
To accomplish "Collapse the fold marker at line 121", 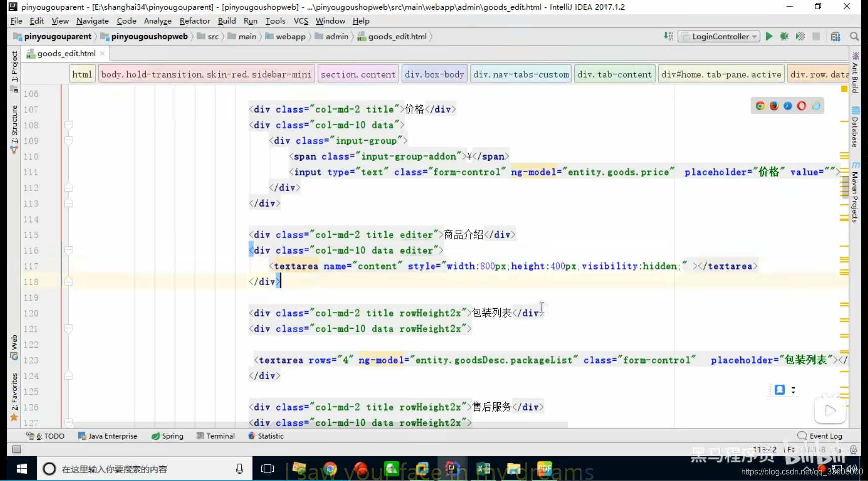I will coord(69,329).
